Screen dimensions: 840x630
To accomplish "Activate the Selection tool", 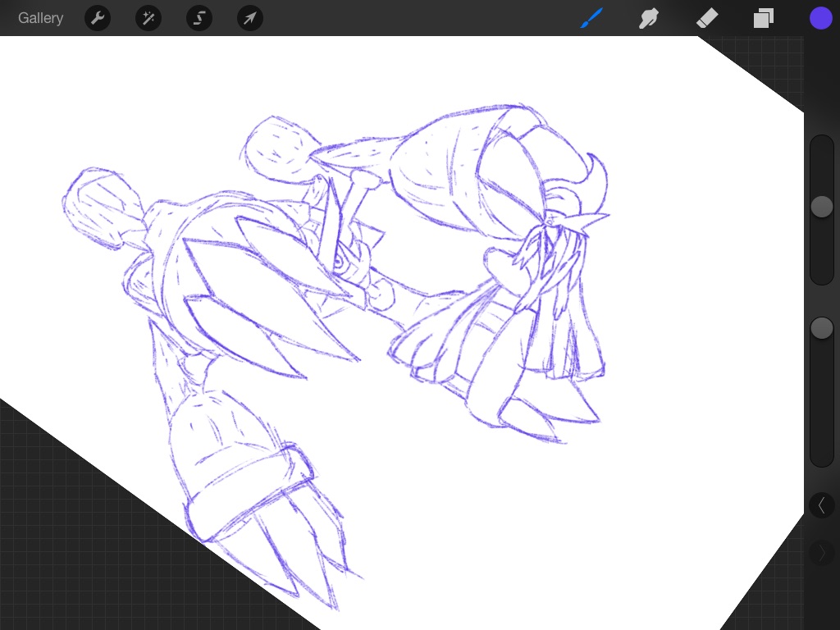I will point(199,18).
